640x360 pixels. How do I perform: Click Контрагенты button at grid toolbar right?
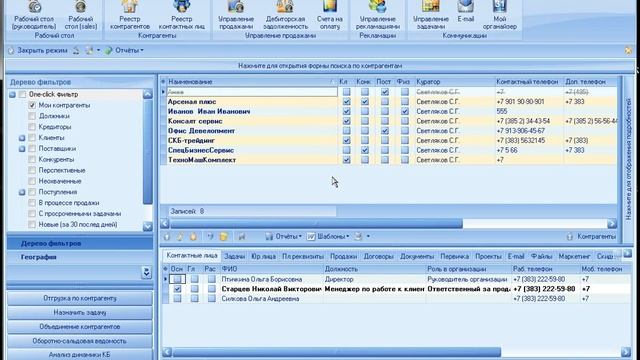tap(591, 236)
